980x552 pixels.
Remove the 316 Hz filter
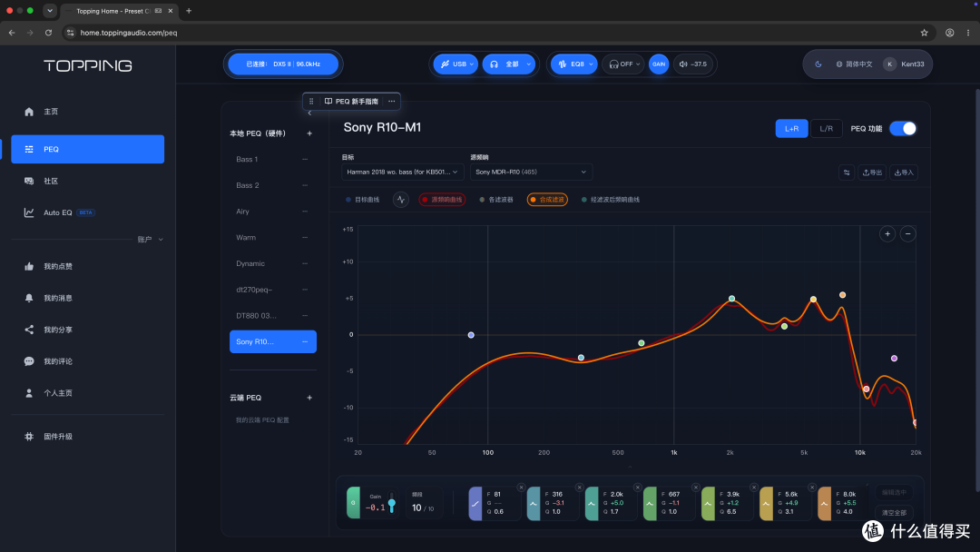pos(579,488)
